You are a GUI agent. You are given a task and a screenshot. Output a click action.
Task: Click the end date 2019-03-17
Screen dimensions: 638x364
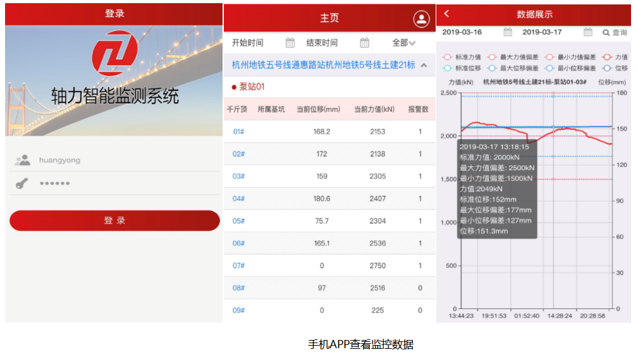pyautogui.click(x=542, y=32)
